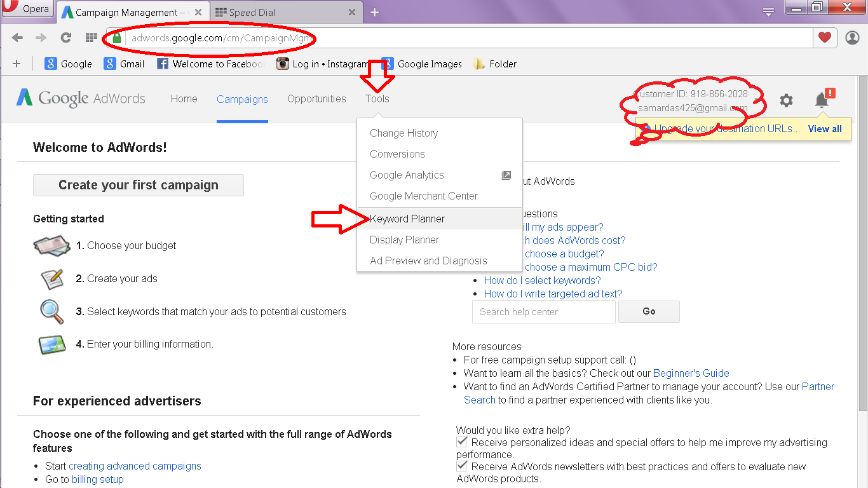Open the Opportunities navigation item
Screen dimensions: 868x488
click(x=316, y=98)
